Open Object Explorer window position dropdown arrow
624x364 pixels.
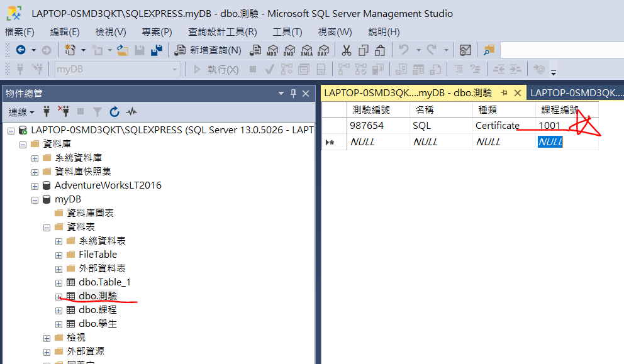point(281,94)
